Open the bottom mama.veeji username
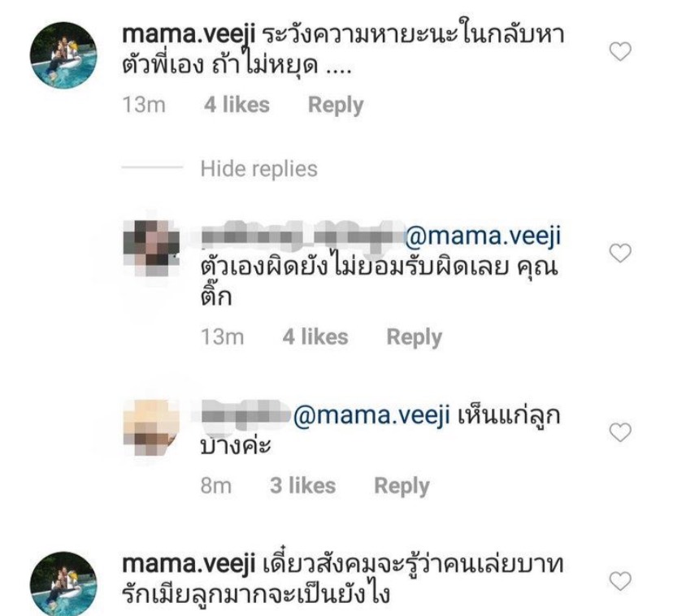This screenshot has height=616, width=673. (x=189, y=565)
